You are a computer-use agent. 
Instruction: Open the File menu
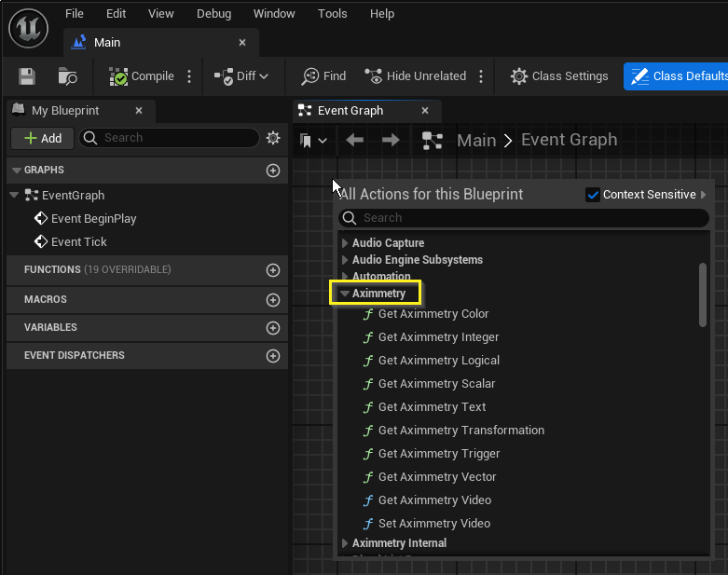click(75, 13)
